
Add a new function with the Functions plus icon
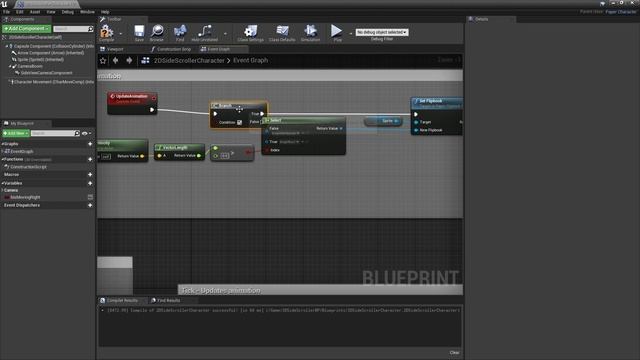click(90, 159)
